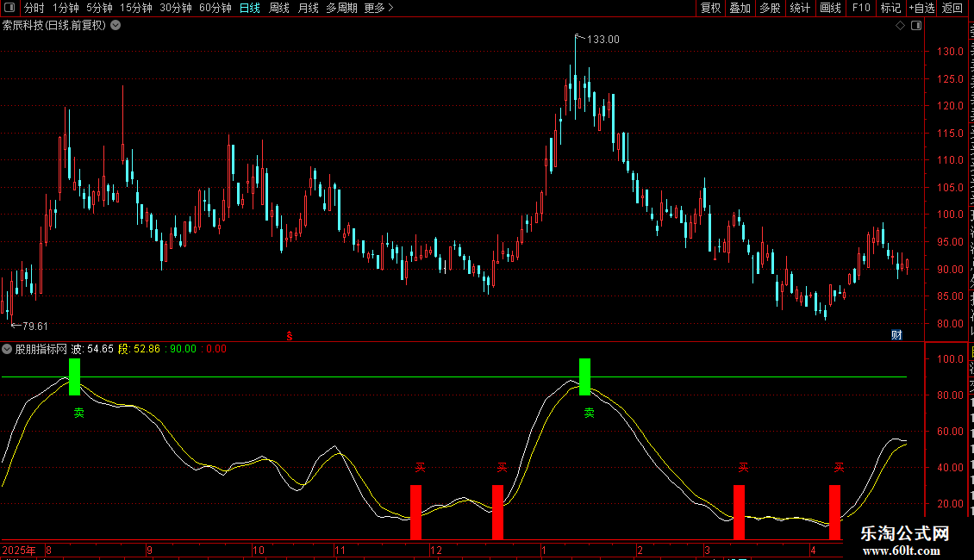Screen dimensions: 974x560
Task: Select the 1分钟 period tab
Action: point(66,8)
